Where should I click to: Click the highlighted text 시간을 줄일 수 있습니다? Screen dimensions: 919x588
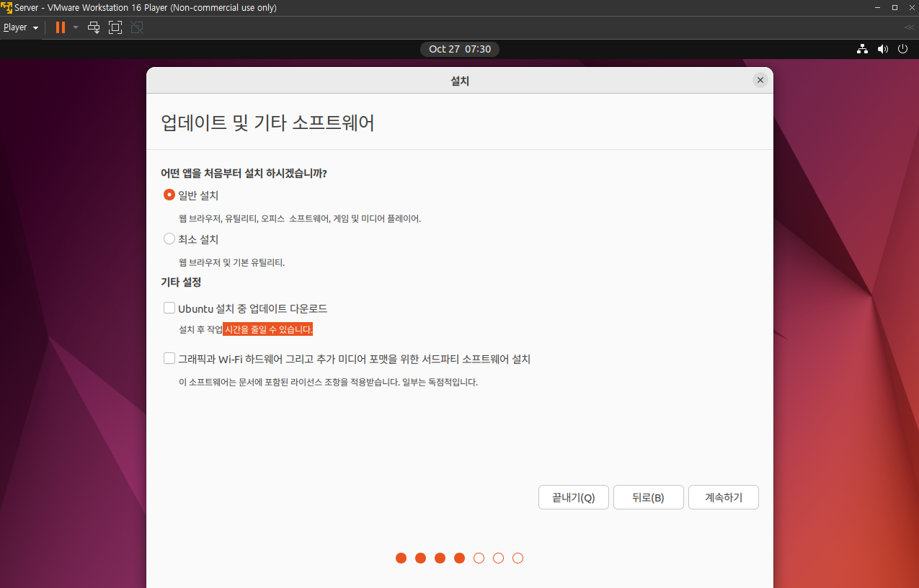pos(268,329)
